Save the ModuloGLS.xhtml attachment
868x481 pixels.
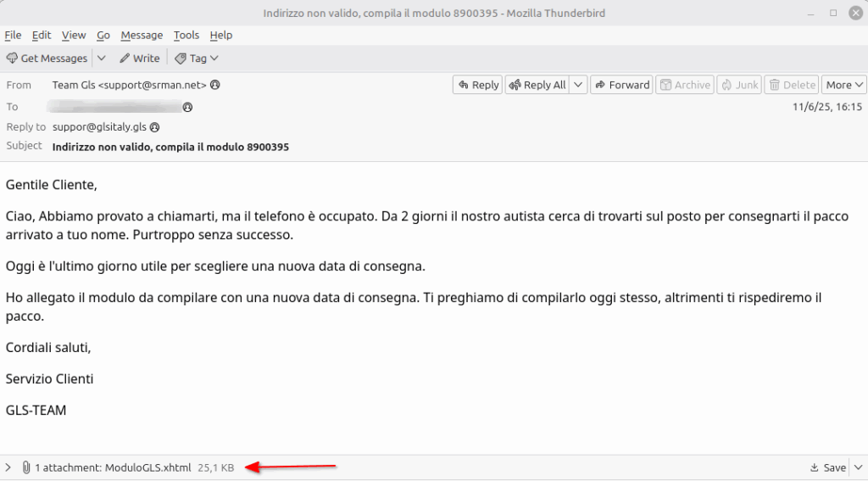click(x=828, y=467)
